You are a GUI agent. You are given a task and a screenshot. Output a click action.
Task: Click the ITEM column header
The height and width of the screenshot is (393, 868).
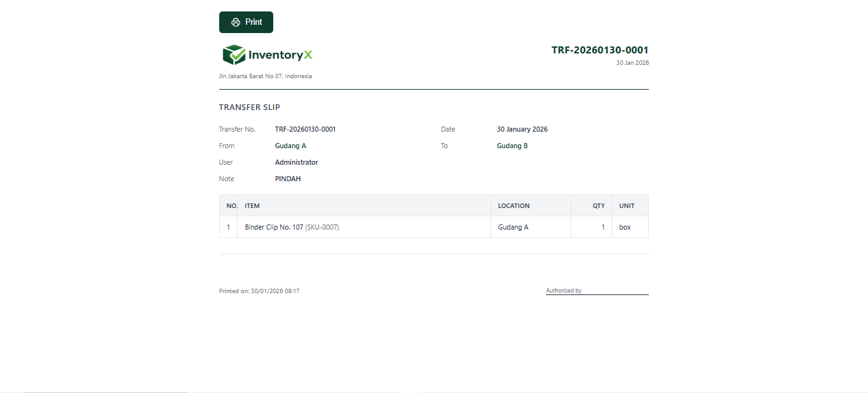tap(252, 205)
